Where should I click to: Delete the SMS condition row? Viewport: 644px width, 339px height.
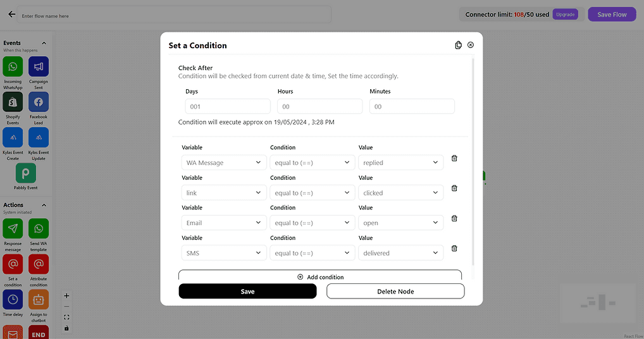coord(454,249)
